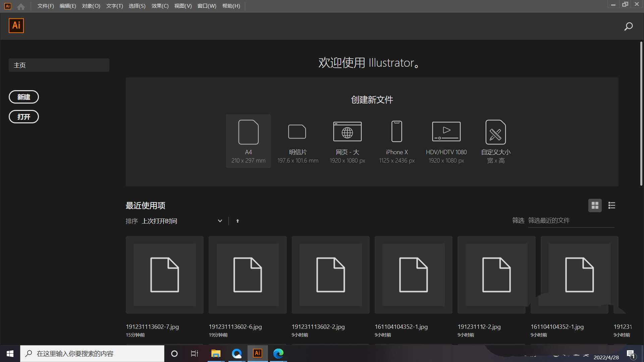This screenshot has width=644, height=362.
Task: Open the 视图(V) menu
Action: (x=183, y=6)
